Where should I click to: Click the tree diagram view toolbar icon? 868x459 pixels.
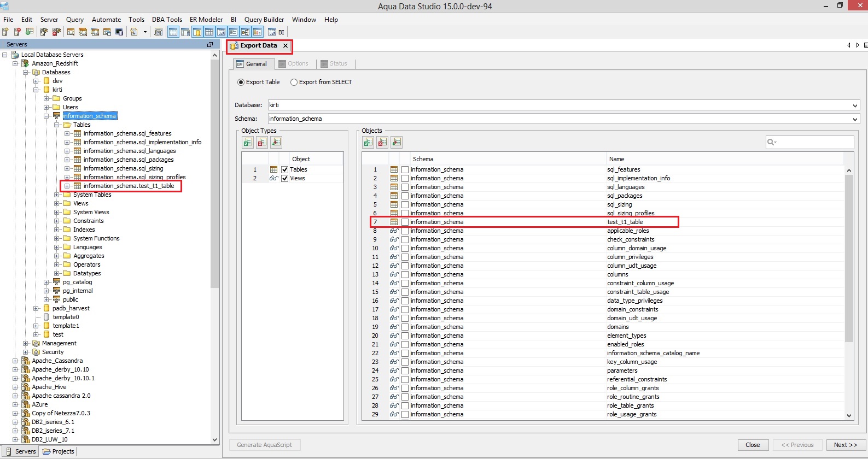246,32
